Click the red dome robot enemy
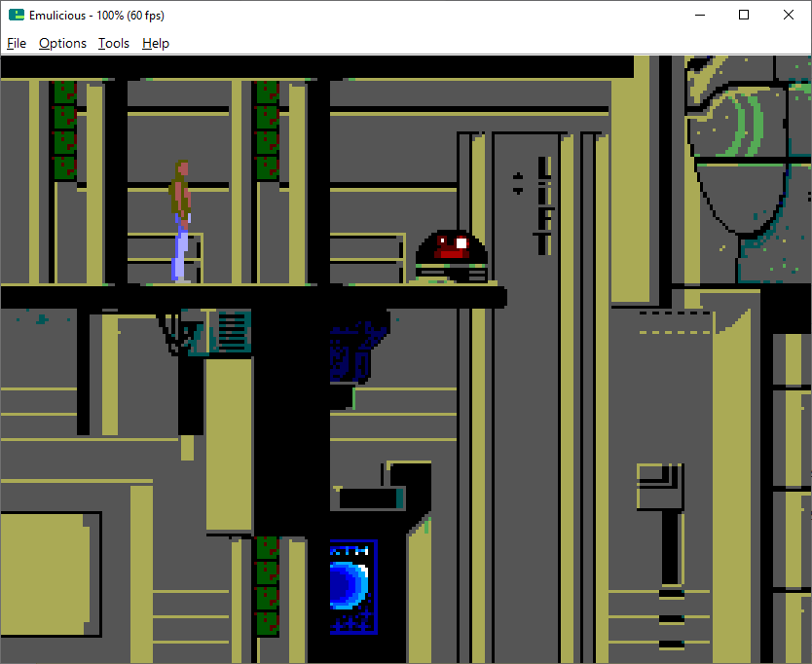 click(x=451, y=256)
